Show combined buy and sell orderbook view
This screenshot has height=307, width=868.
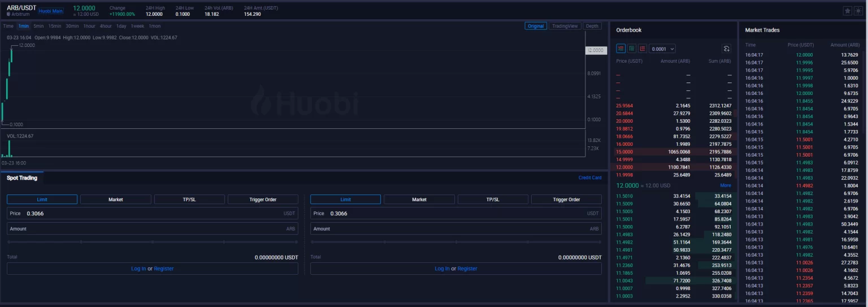(x=621, y=49)
